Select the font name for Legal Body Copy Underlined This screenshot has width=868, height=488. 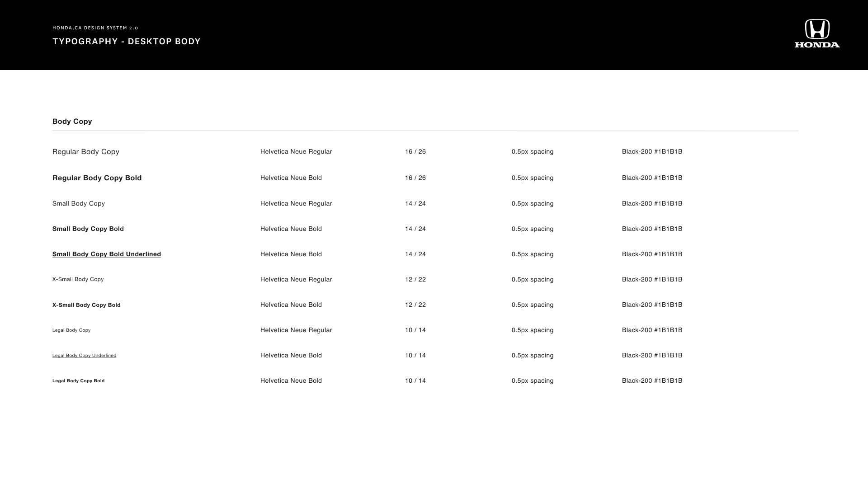291,356
